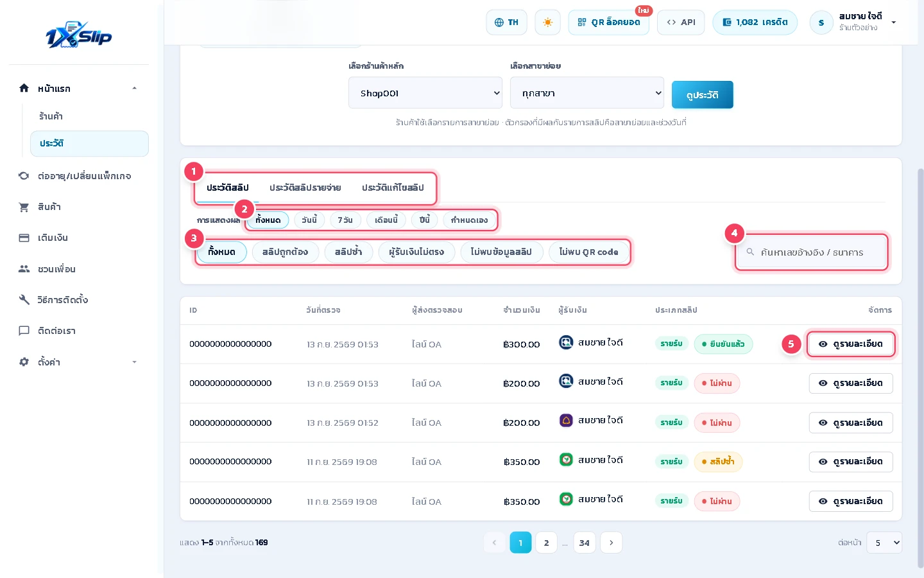
Task: Toggle the sun theme icon
Action: click(547, 22)
